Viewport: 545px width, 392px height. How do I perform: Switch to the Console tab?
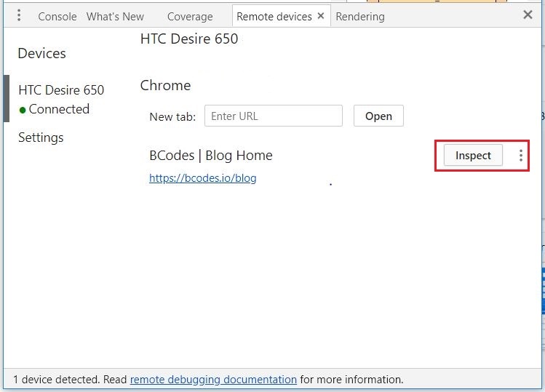tap(57, 16)
